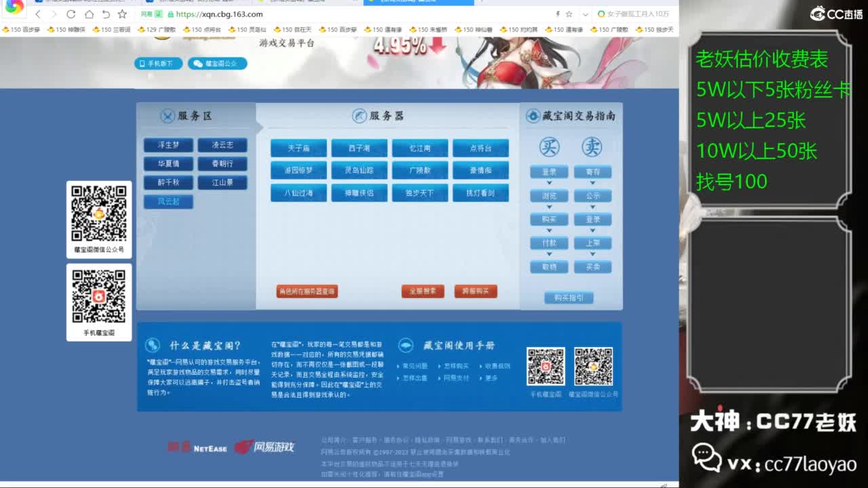Select the 风云起 server region
868x488 pixels.
tap(168, 201)
